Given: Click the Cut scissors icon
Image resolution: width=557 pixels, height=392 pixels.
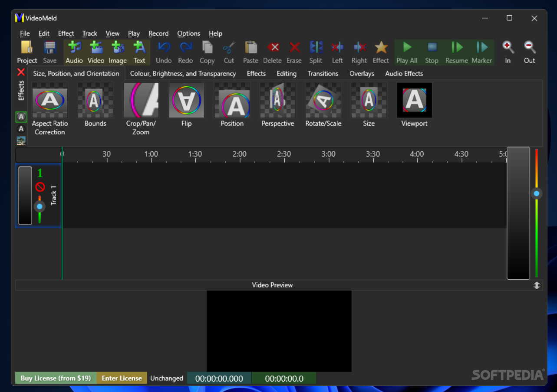Looking at the screenshot, I should [x=229, y=47].
